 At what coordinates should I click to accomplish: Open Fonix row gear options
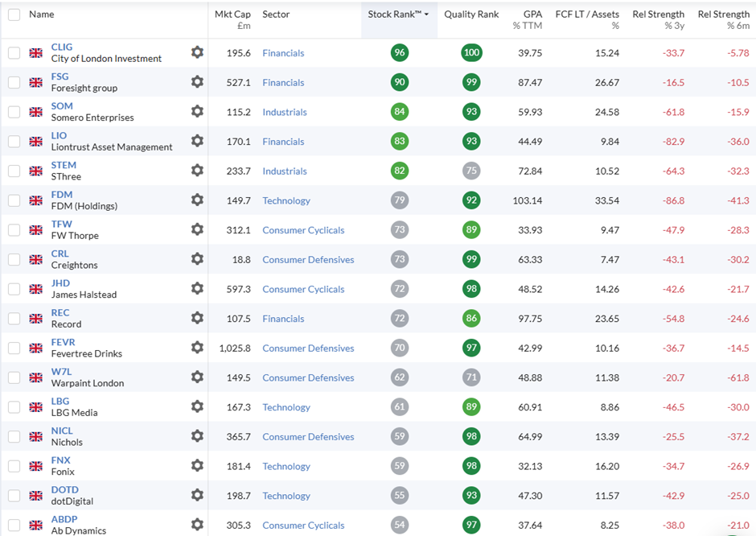tap(197, 465)
